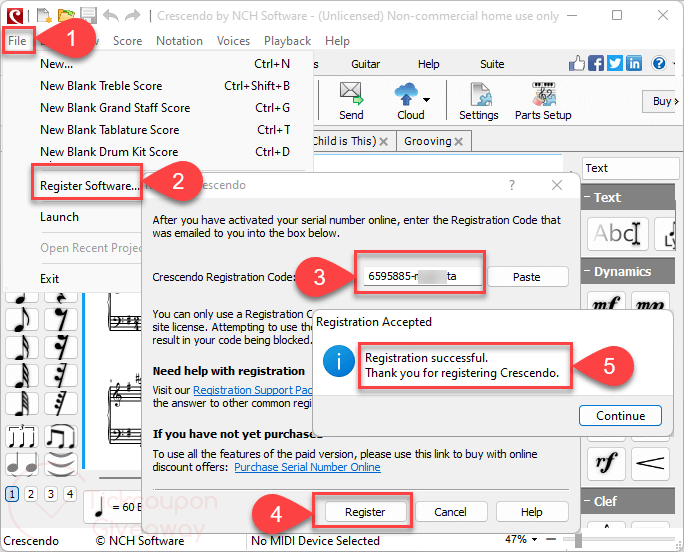
Task: Click the Cancel button in registration dialog
Action: click(x=450, y=512)
